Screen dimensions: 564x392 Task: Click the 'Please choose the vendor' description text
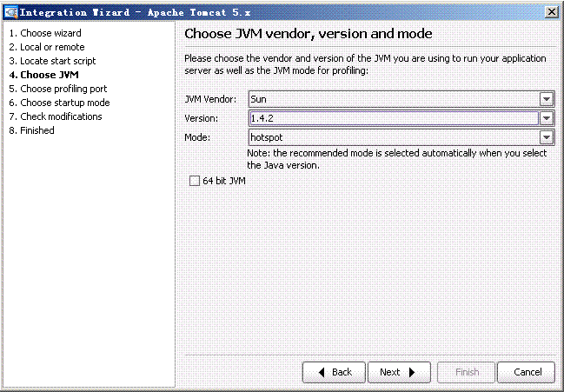[365, 64]
